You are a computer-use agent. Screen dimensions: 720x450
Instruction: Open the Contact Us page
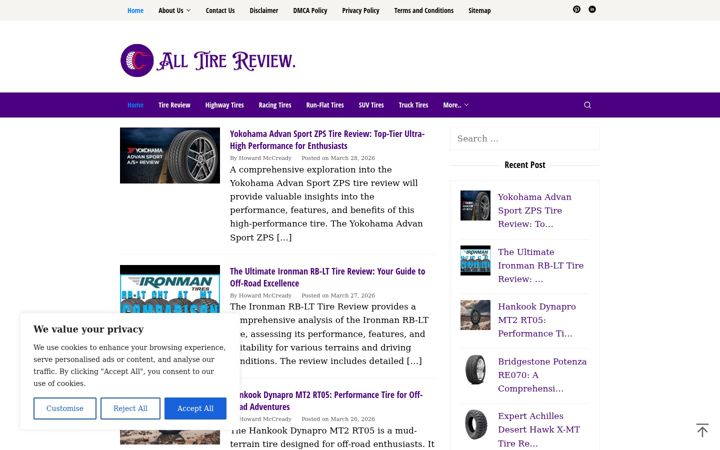(220, 11)
